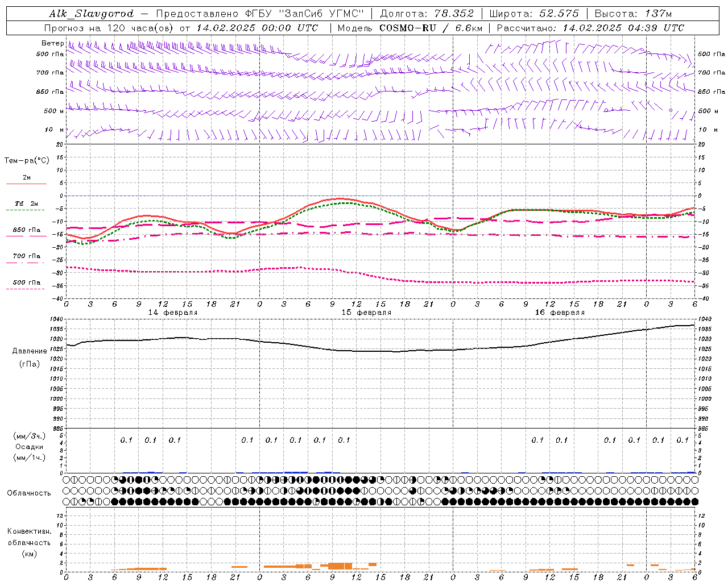
Task: Click the Ветер panel label
Action: [x=53, y=43]
